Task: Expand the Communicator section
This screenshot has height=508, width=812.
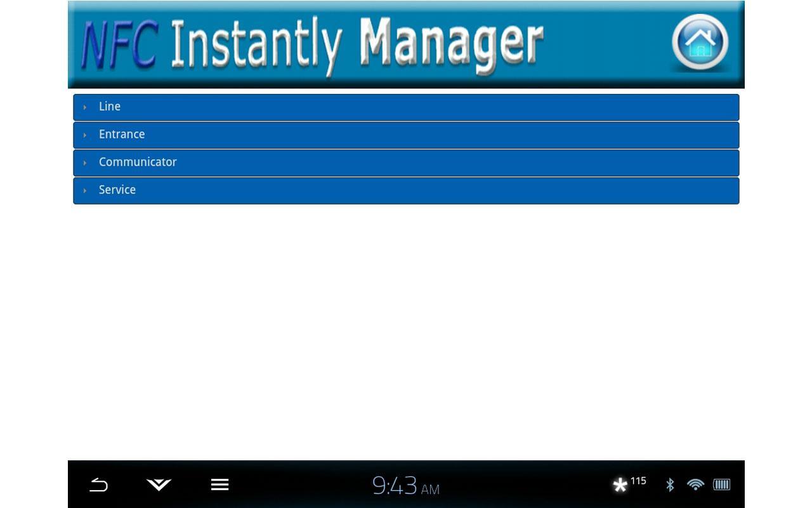Action: [x=406, y=163]
